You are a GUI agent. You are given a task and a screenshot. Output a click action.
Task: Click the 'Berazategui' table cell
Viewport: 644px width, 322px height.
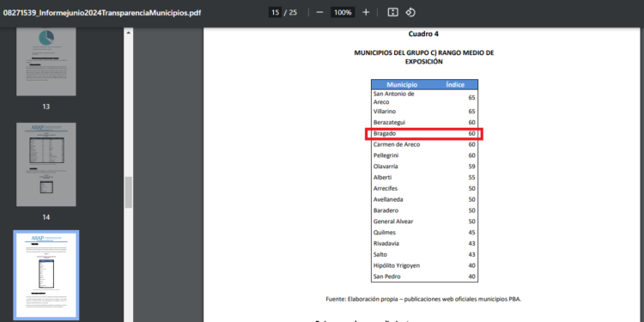[x=389, y=123]
